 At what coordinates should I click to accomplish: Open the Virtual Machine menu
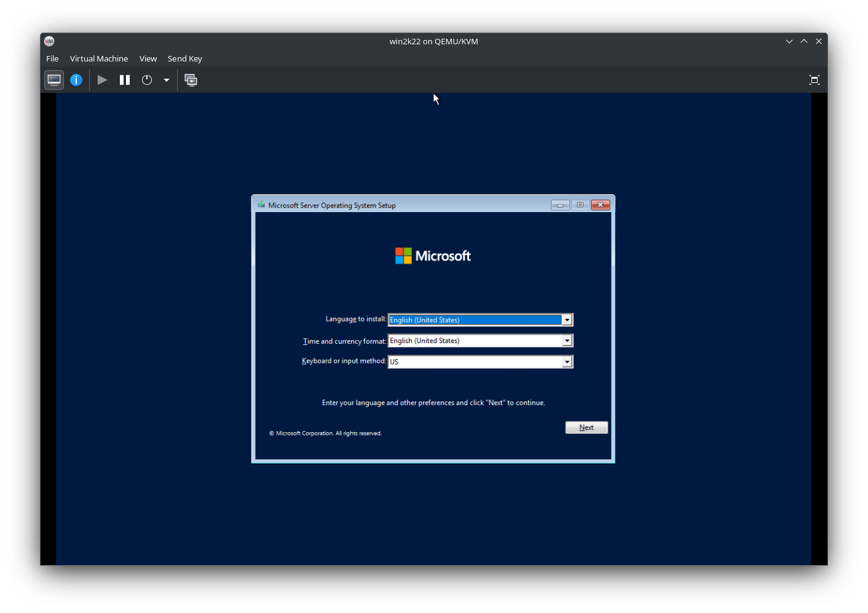pos(98,58)
